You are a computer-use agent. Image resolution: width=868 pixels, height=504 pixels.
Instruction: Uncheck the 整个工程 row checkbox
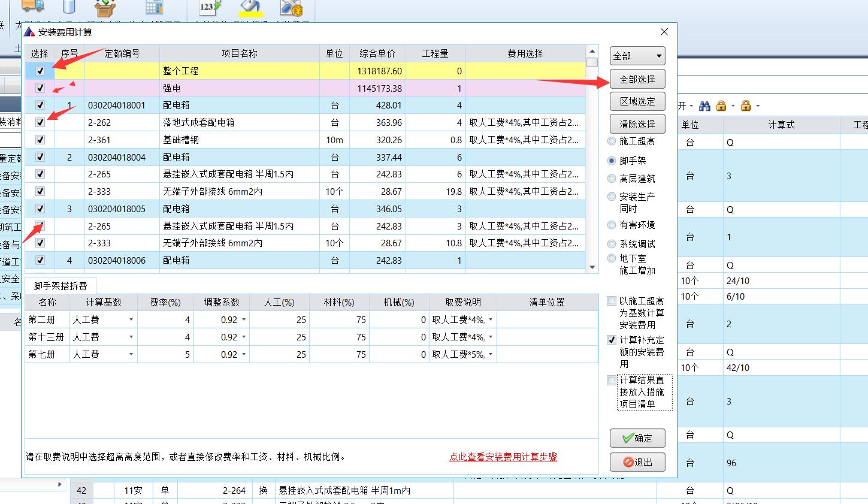(40, 71)
